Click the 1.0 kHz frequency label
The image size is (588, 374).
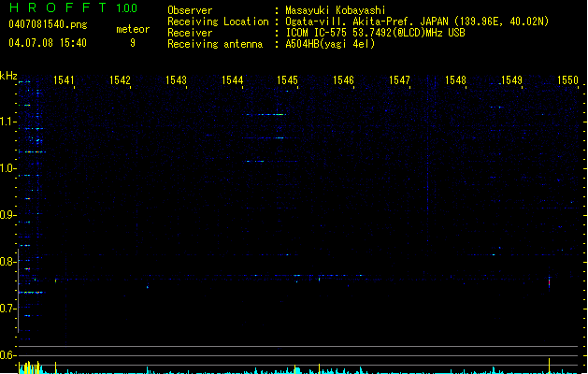7,168
